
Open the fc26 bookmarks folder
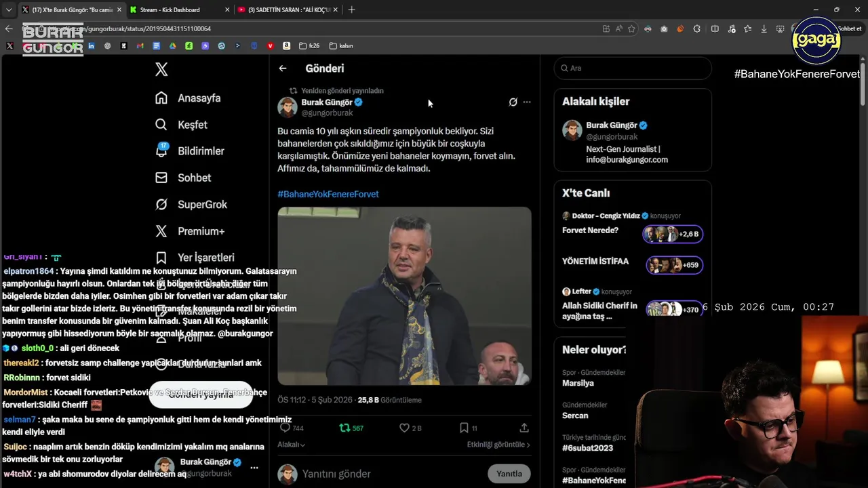pyautogui.click(x=309, y=46)
